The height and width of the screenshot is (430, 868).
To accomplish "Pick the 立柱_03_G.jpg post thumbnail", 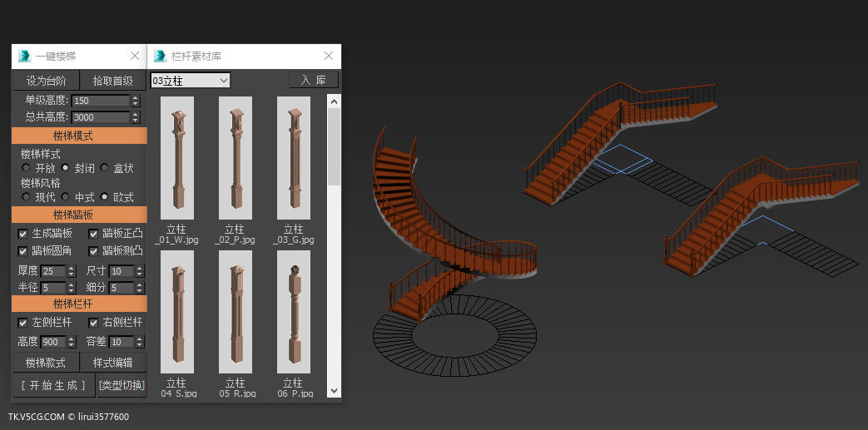I will (x=293, y=157).
